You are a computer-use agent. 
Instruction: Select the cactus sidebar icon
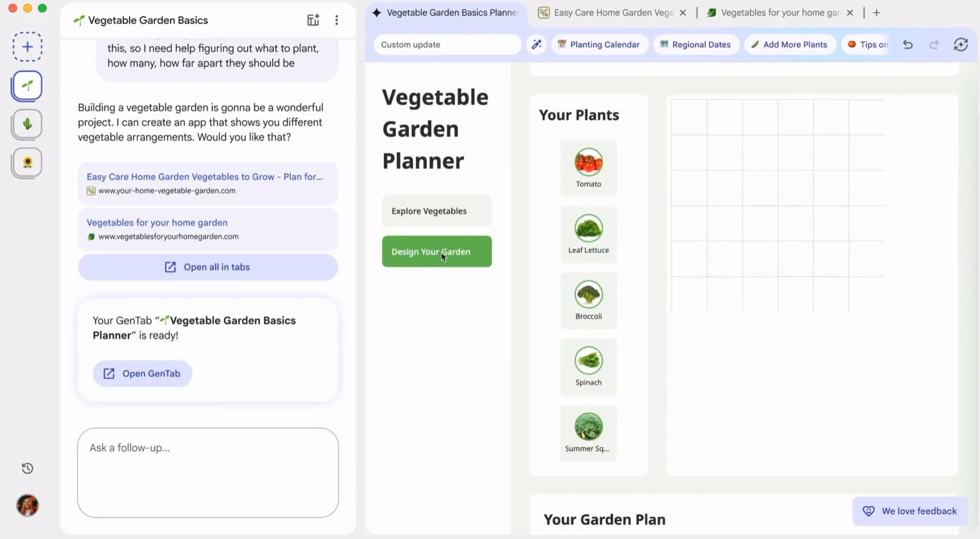pyautogui.click(x=27, y=124)
